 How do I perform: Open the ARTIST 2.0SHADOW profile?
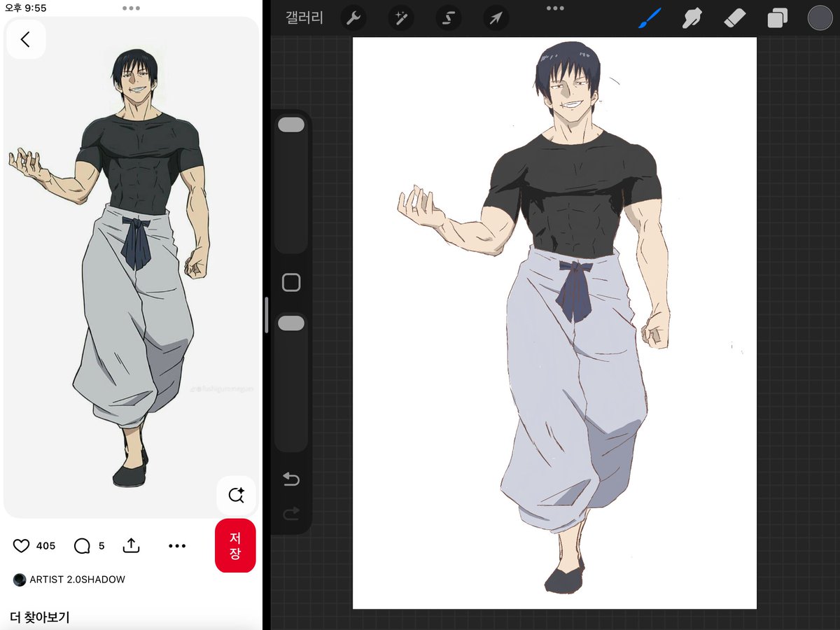point(78,580)
